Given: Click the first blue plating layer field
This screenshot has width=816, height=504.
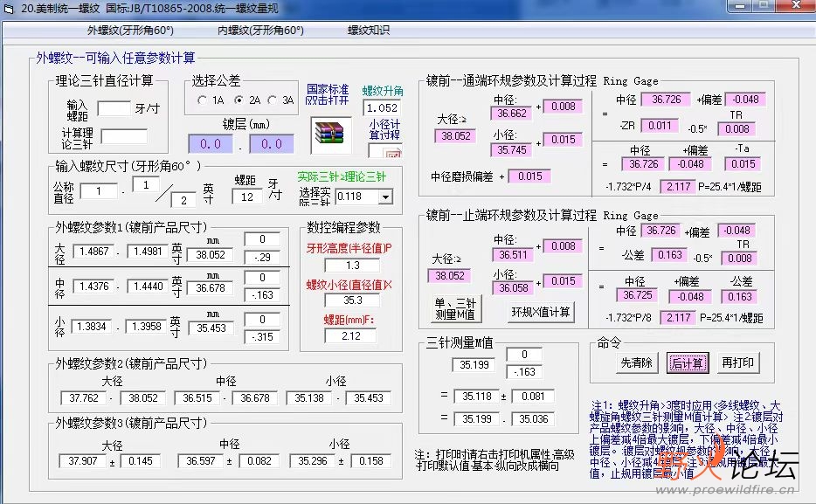Looking at the screenshot, I should [x=211, y=144].
